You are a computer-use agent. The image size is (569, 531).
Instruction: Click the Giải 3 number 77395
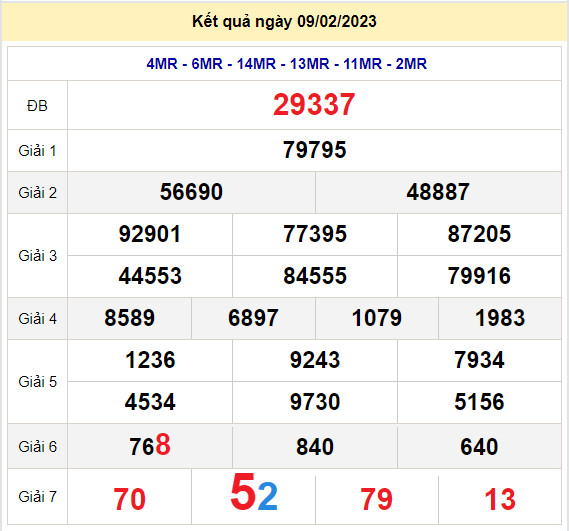point(315,234)
